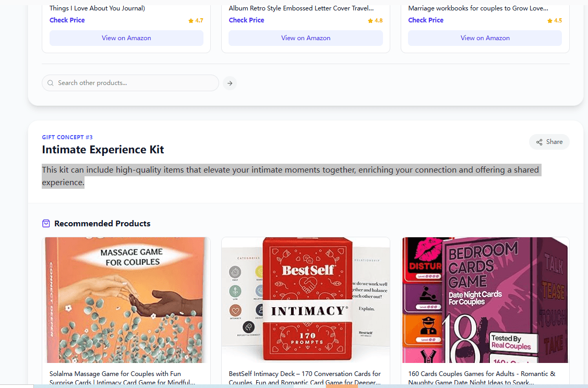Click the share icon on the Share button
The width and height of the screenshot is (588, 388).
[539, 141]
